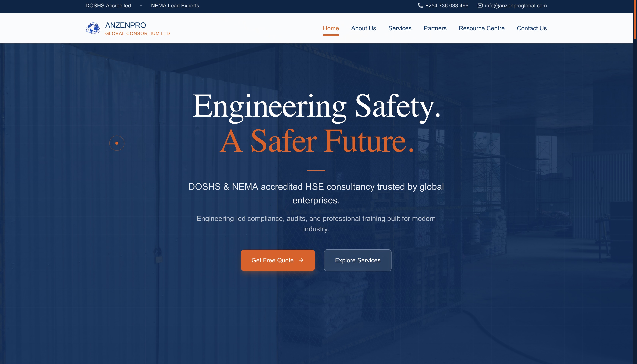Click the Explore Services button
Image resolution: width=637 pixels, height=364 pixels.
pyautogui.click(x=357, y=260)
